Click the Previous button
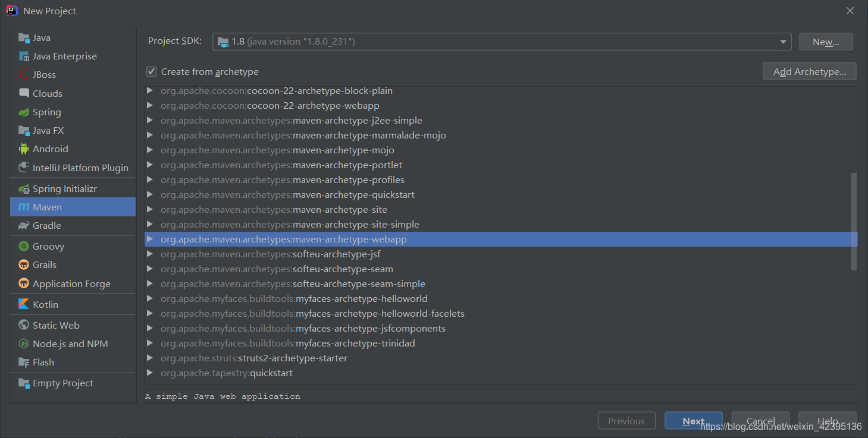The width and height of the screenshot is (868, 438). coord(626,421)
